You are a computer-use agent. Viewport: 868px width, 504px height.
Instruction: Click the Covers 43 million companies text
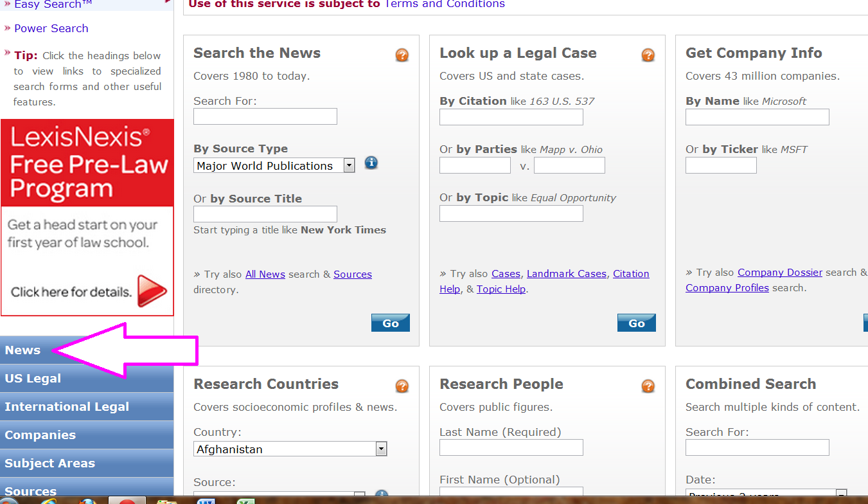click(763, 76)
